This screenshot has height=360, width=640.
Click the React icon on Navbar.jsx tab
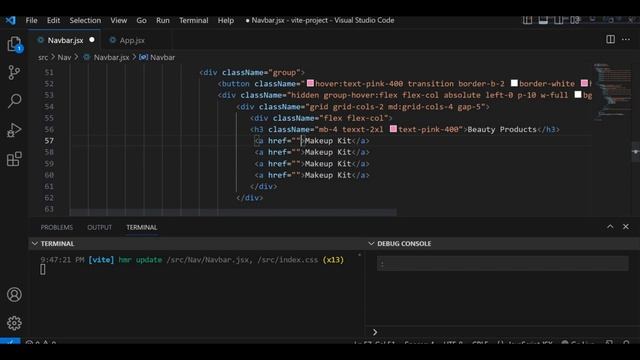click(40, 40)
